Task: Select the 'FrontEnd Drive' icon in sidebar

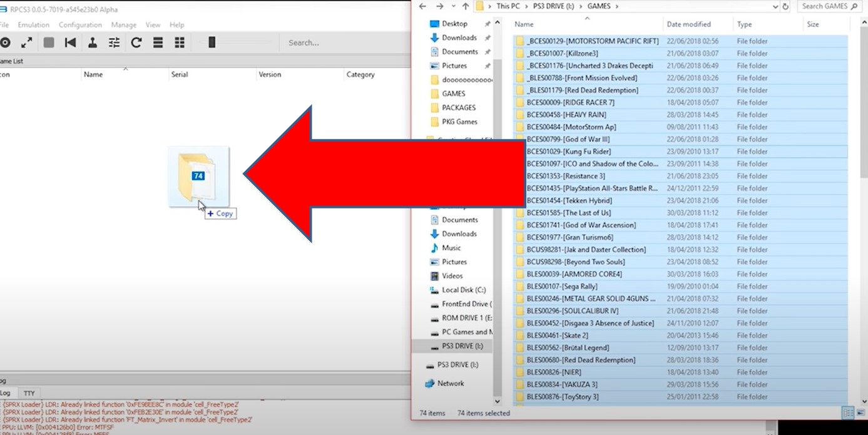Action: point(434,304)
